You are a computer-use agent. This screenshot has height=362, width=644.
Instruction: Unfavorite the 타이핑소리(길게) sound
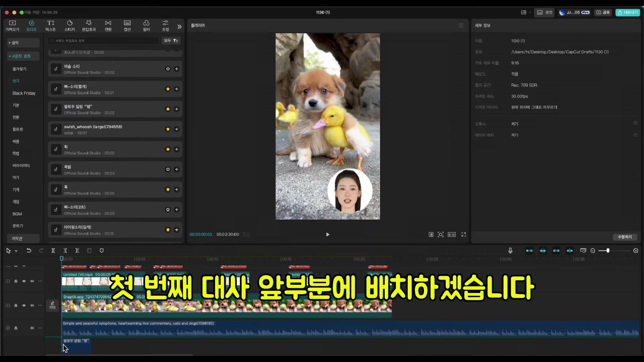tap(168, 230)
